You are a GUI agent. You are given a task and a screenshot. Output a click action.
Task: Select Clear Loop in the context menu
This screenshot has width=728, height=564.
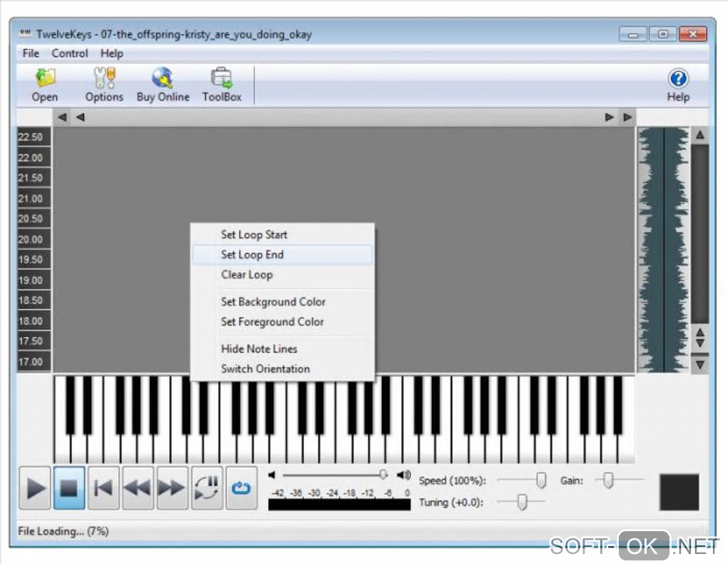[283, 275]
